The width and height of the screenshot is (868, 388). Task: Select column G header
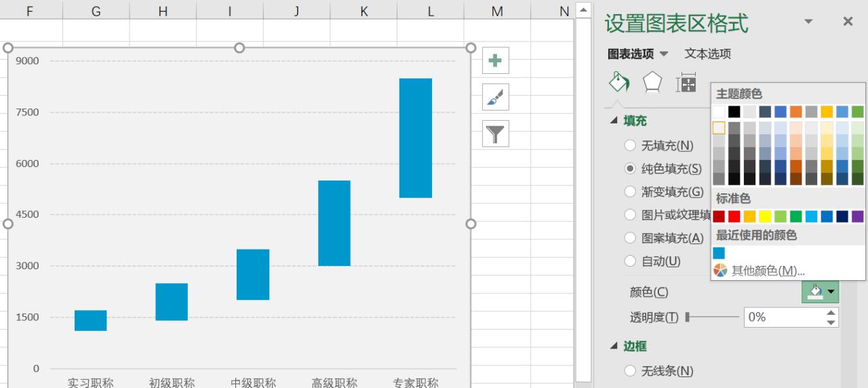pyautogui.click(x=96, y=9)
